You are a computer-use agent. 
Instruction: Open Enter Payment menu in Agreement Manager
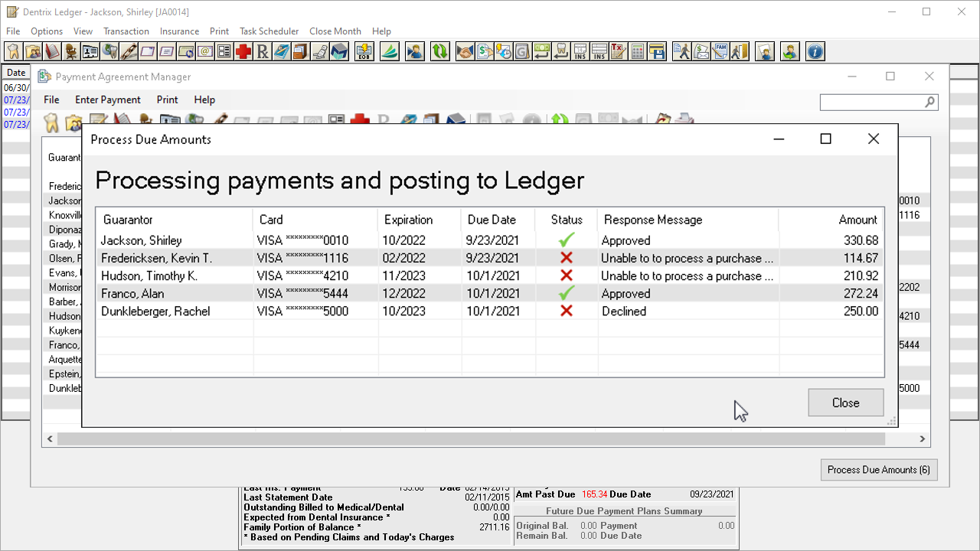tap(107, 99)
